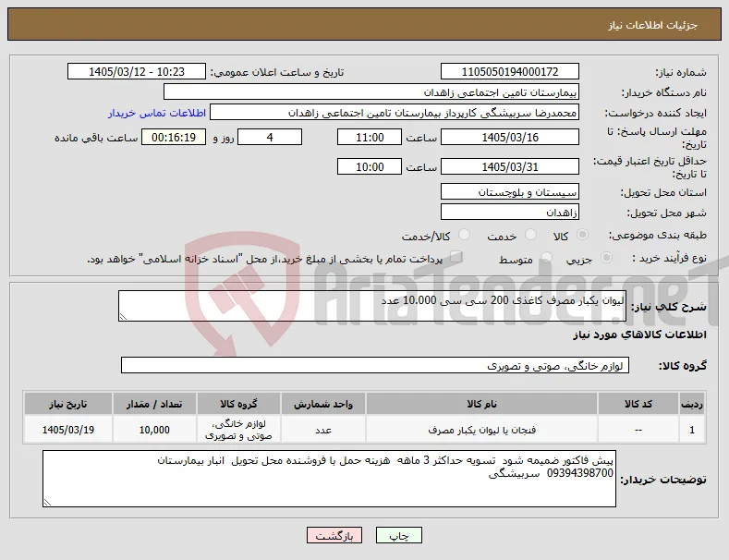Screen dimensions: 729x560
Task: Click the need date cell 1405/03/19
Action: [67, 430]
